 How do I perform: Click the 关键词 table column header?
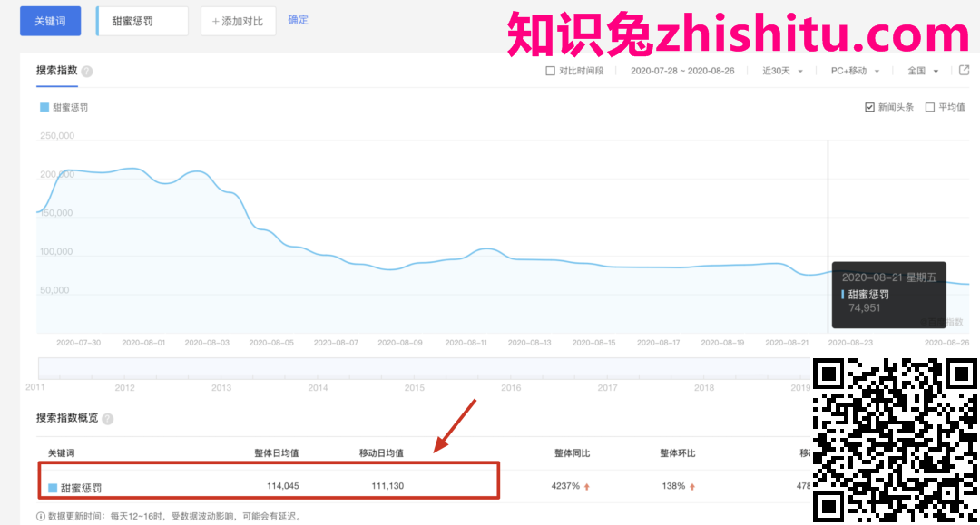(62, 453)
